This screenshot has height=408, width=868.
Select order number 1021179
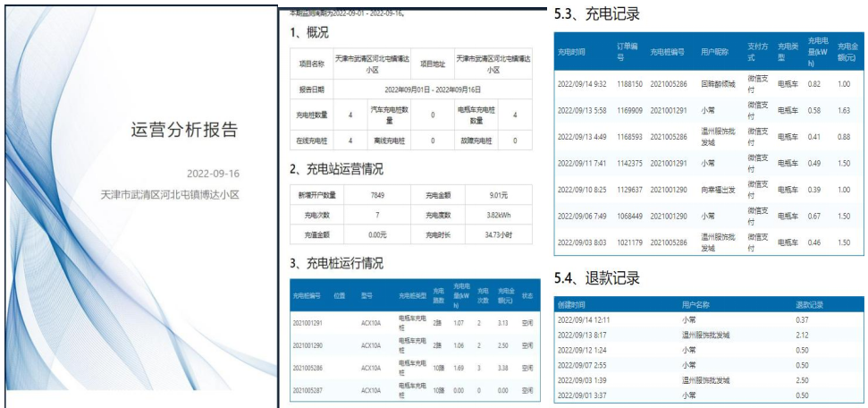[x=629, y=242]
